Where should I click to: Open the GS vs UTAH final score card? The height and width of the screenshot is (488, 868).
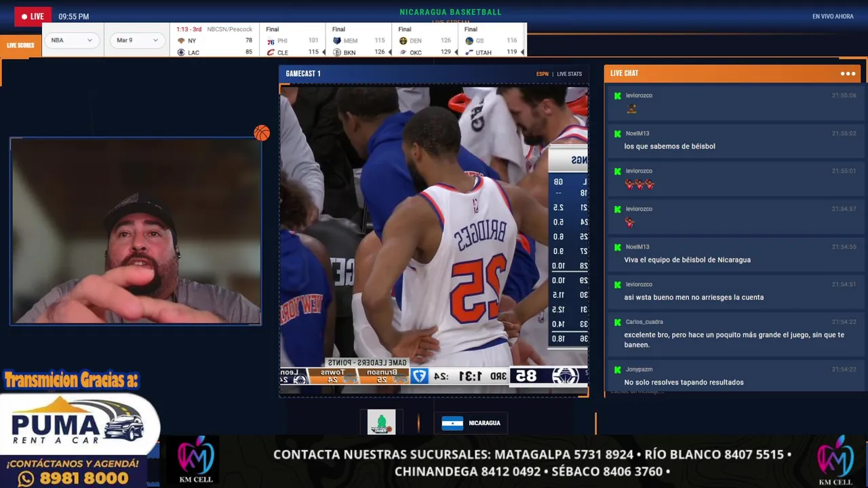(x=492, y=41)
